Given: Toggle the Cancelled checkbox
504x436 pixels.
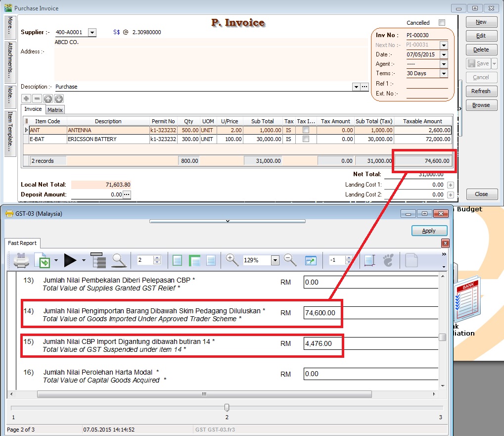Looking at the screenshot, I should tap(442, 23).
